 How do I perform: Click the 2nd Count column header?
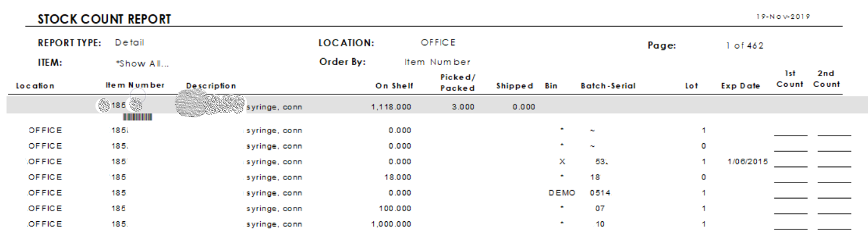(826, 79)
